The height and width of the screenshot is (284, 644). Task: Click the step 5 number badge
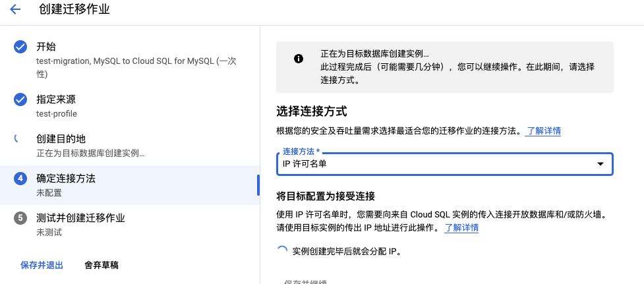pyautogui.click(x=20, y=218)
